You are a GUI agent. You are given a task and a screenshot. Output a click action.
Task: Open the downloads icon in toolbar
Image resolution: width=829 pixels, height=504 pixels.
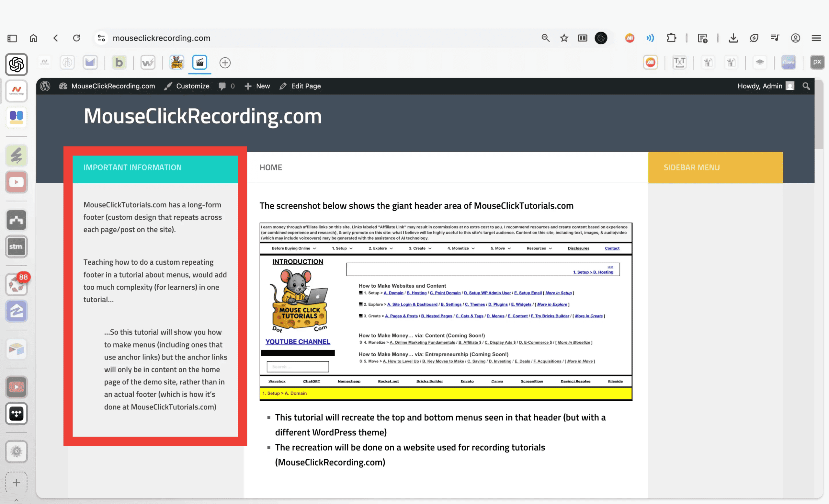733,38
